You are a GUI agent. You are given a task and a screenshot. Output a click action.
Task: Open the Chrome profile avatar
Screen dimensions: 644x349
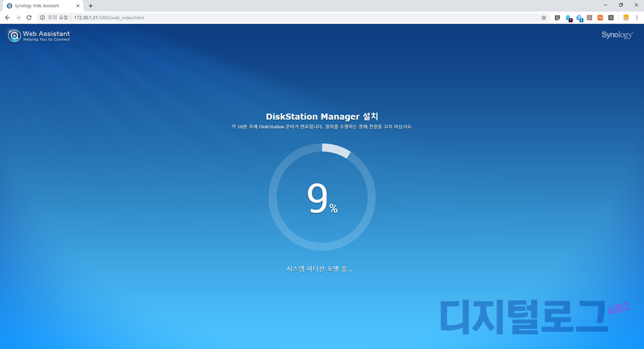pyautogui.click(x=626, y=17)
